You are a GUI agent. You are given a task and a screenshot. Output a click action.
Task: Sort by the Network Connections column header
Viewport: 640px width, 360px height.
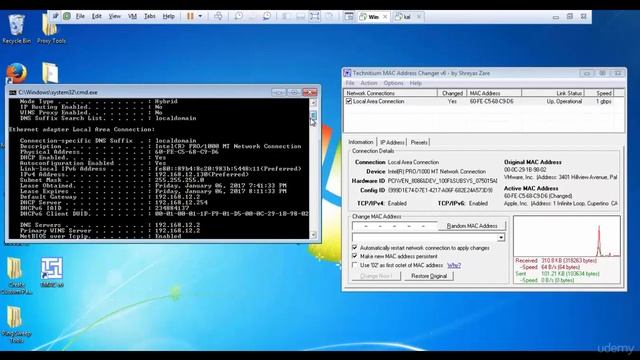[x=391, y=93]
